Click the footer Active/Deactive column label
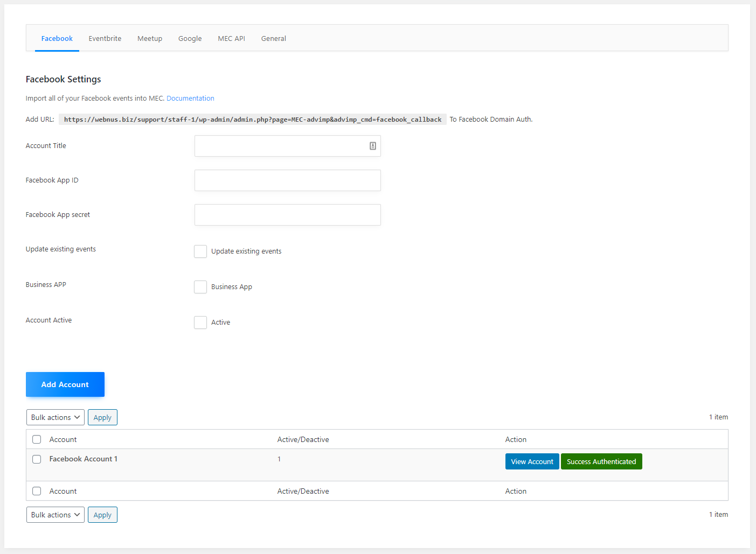This screenshot has width=756, height=554. [x=303, y=491]
